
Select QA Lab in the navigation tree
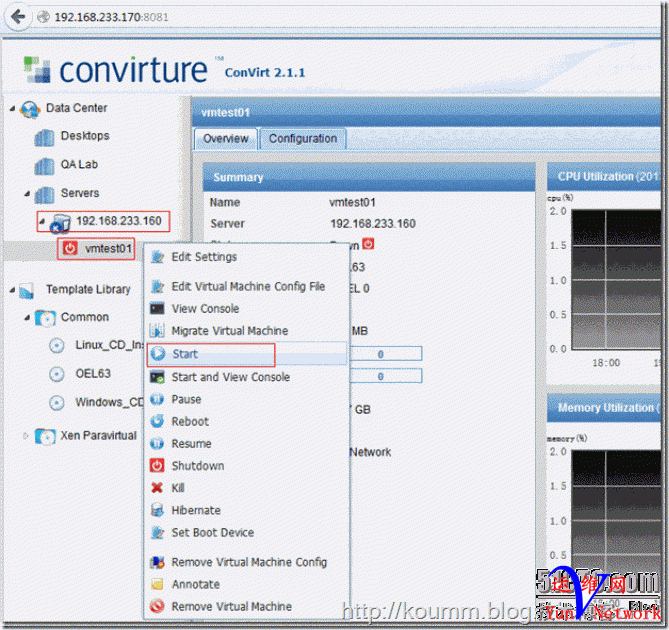(79, 165)
